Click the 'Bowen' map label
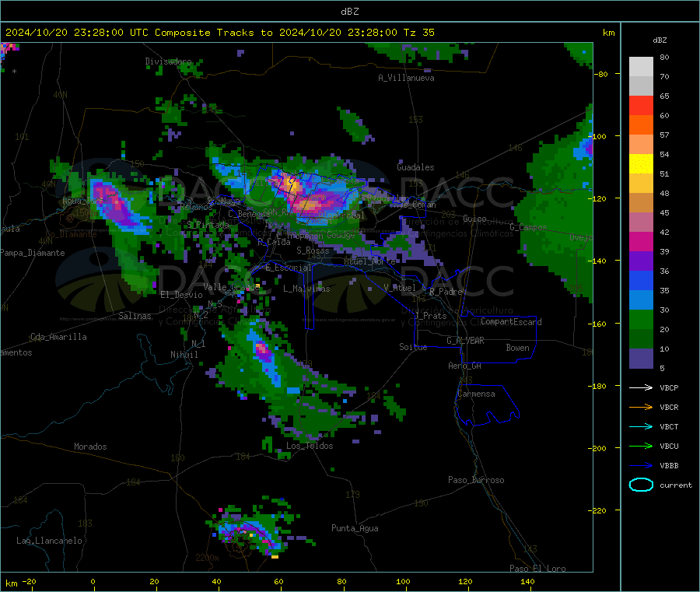Screen dimensions: 700x592 (x=517, y=347)
